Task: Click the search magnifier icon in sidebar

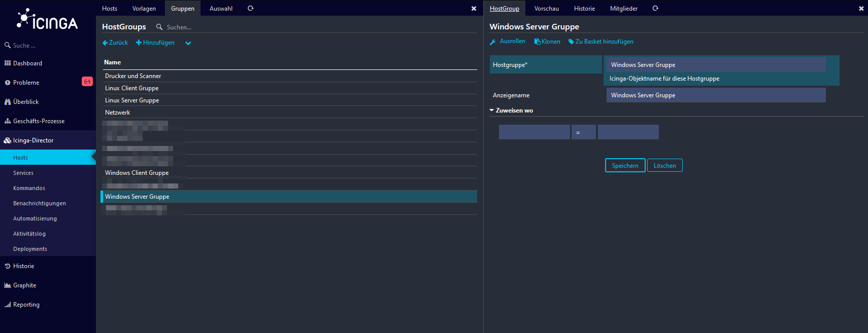Action: [x=8, y=45]
